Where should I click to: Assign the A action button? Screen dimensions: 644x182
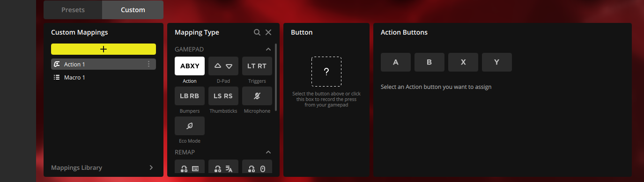point(396,62)
